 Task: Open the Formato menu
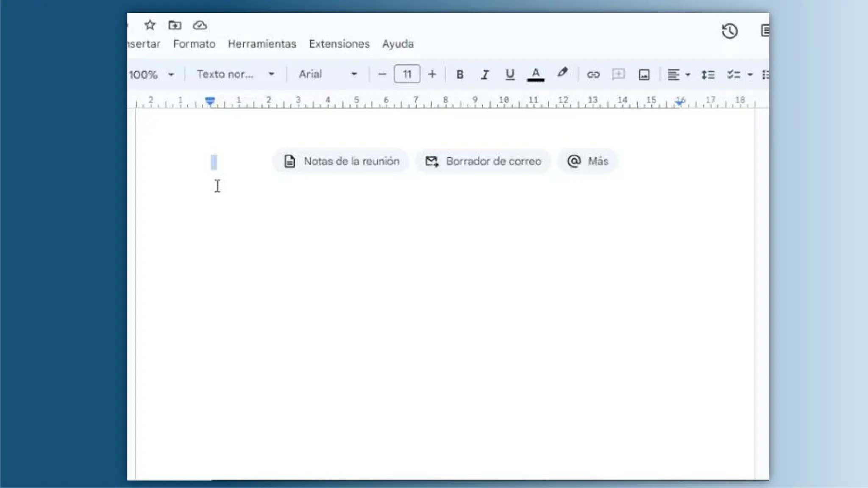[194, 44]
